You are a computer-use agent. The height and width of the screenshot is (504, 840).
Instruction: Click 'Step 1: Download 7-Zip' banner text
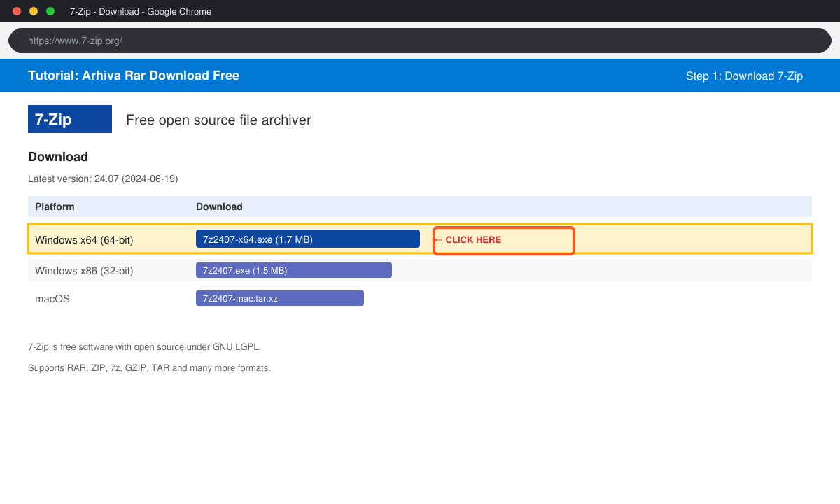[x=744, y=76]
